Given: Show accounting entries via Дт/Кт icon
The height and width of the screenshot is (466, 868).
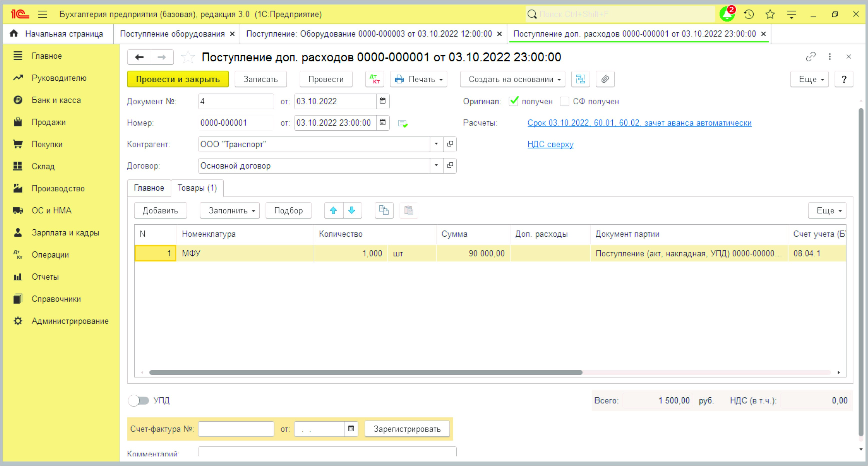Looking at the screenshot, I should click(374, 79).
